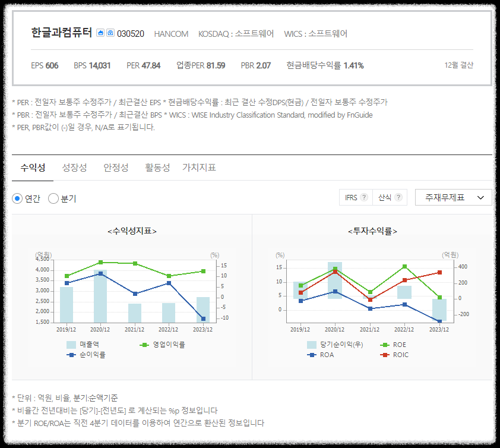Click the IFRS help question mark icon
This screenshot has height=448, width=500.
(364, 197)
